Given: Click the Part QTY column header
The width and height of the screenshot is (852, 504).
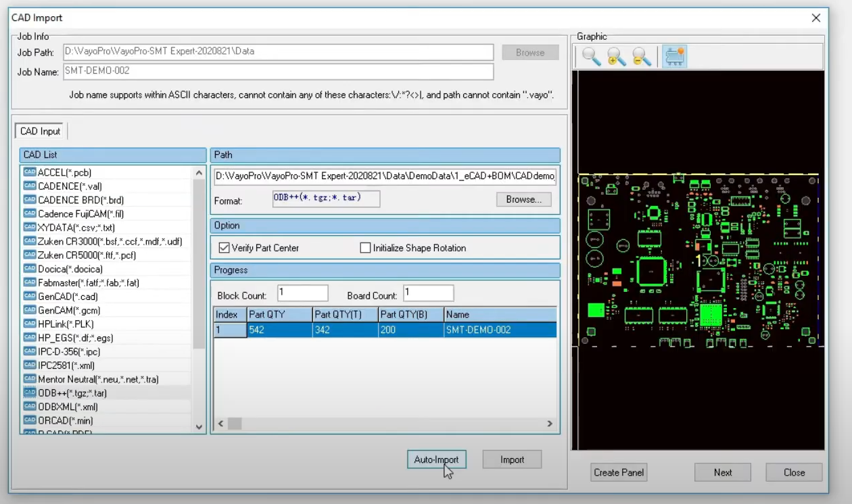Looking at the screenshot, I should 279,314.
